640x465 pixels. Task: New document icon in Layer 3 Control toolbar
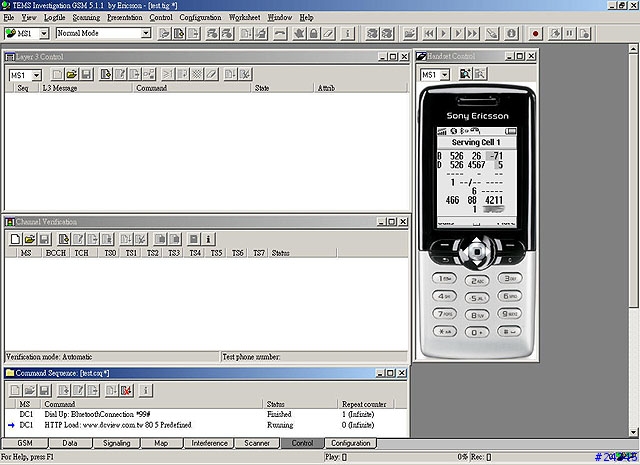coord(57,74)
